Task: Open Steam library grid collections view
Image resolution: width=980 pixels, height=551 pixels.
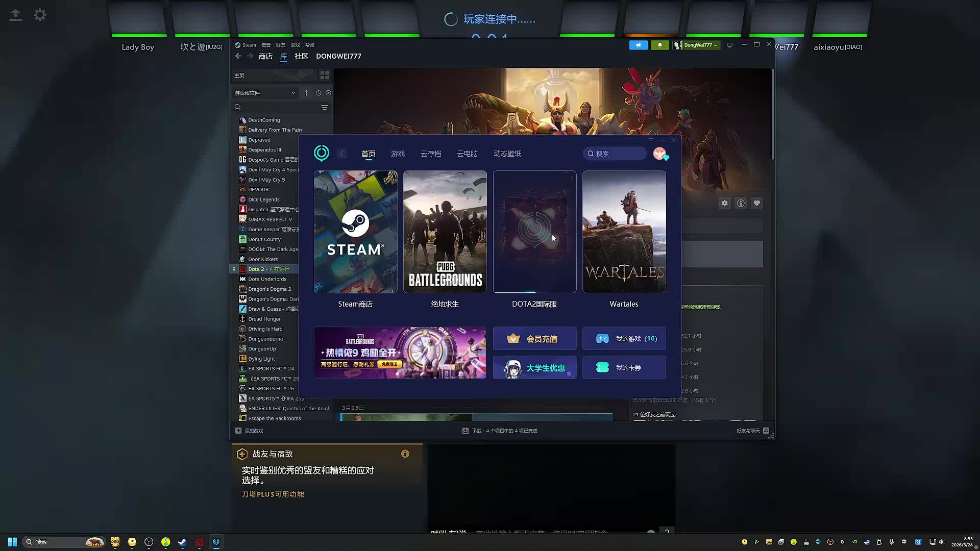Action: (324, 76)
